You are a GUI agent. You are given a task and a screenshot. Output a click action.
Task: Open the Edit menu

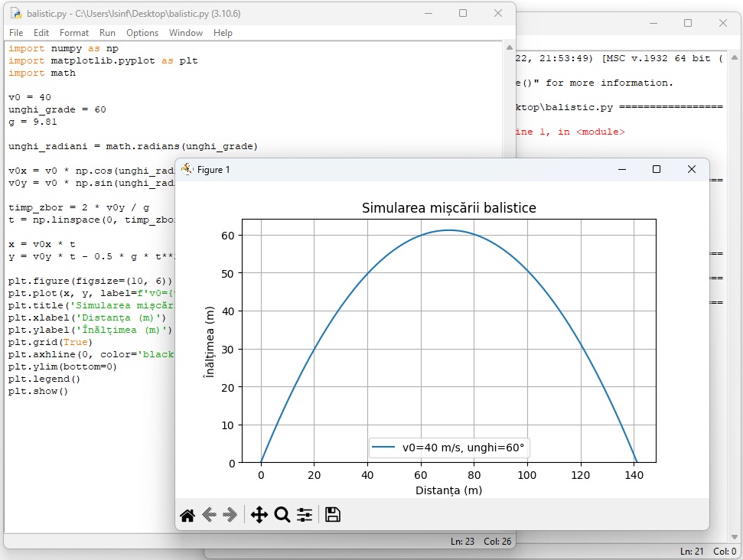click(x=41, y=33)
